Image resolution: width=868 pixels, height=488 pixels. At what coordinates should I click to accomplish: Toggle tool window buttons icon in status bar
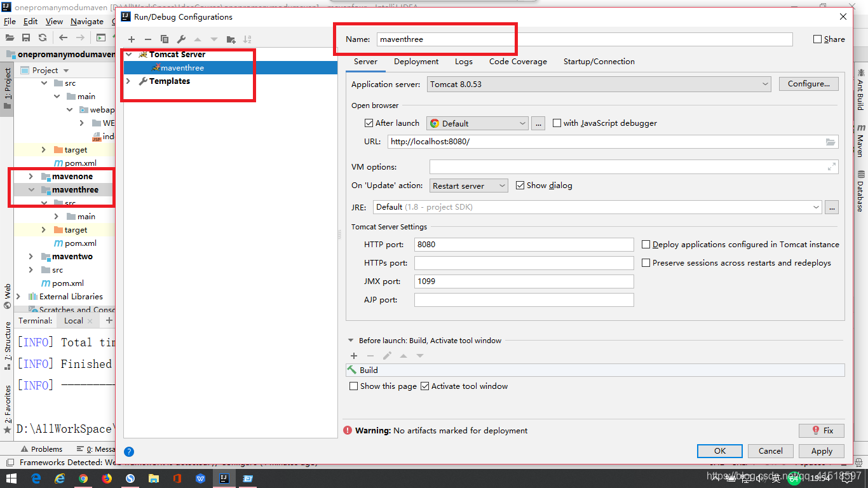(x=10, y=463)
